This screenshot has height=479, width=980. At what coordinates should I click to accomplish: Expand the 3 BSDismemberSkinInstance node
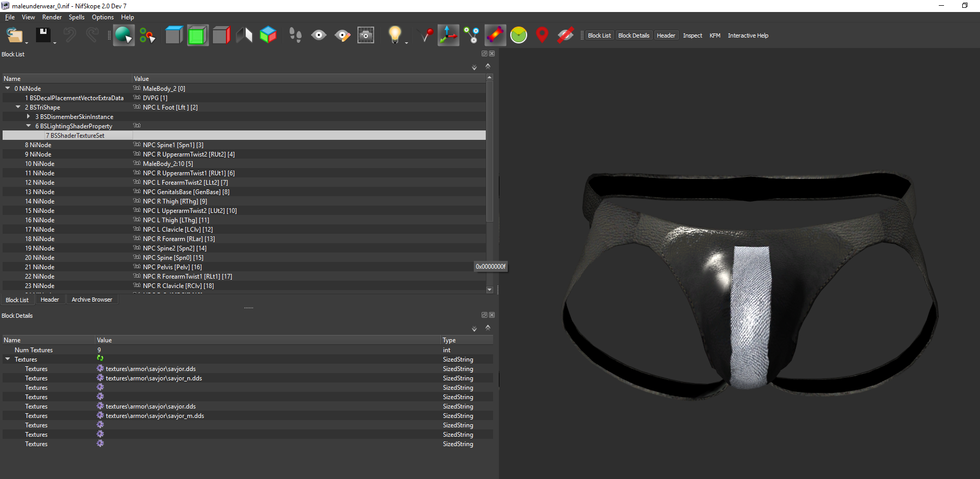(29, 116)
